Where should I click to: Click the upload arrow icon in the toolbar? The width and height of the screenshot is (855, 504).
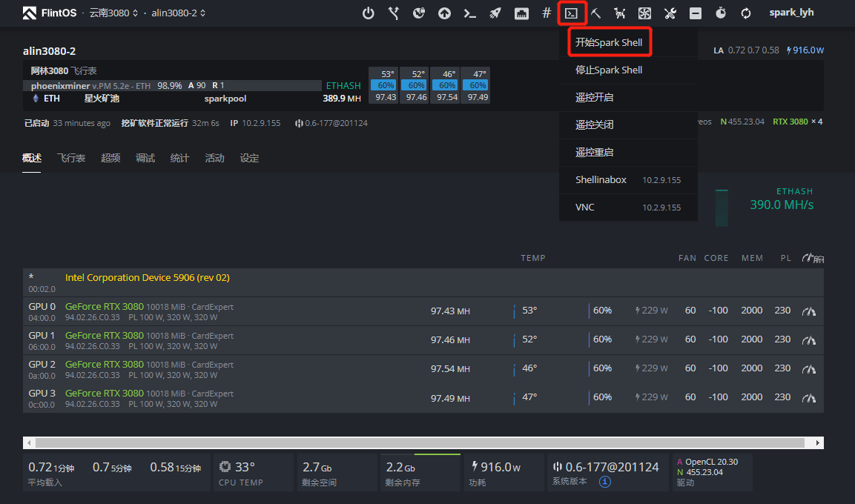coord(444,13)
